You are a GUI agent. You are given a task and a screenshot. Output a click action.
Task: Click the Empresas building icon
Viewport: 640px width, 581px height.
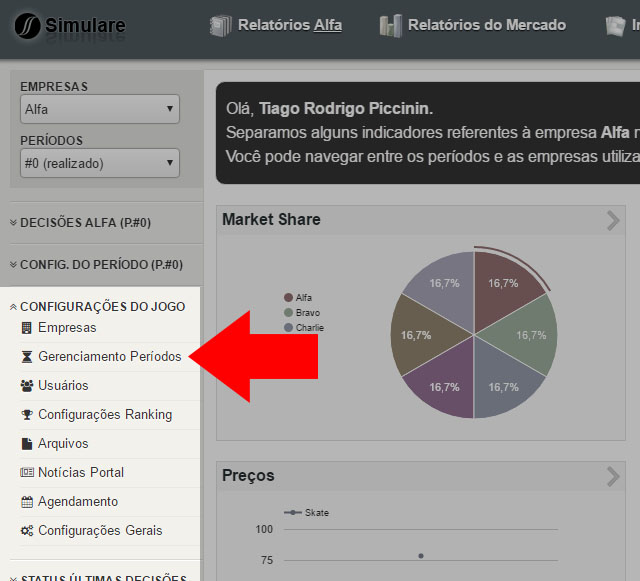tap(27, 328)
